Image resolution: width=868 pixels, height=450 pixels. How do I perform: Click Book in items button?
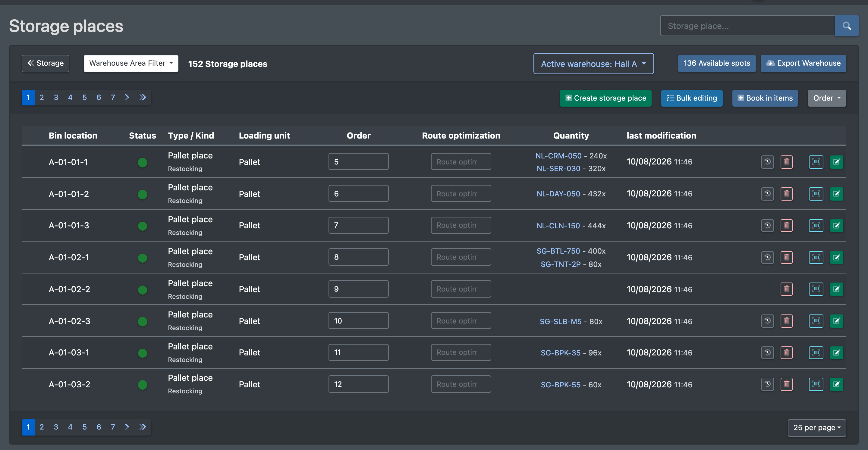coord(765,98)
